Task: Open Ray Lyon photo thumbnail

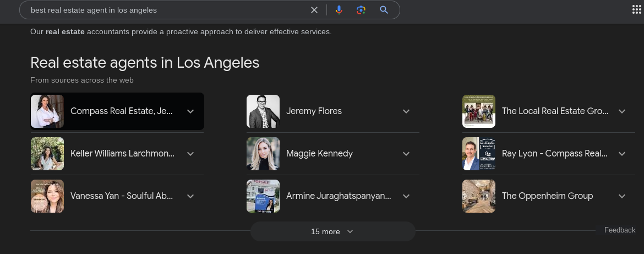Action: point(479,154)
